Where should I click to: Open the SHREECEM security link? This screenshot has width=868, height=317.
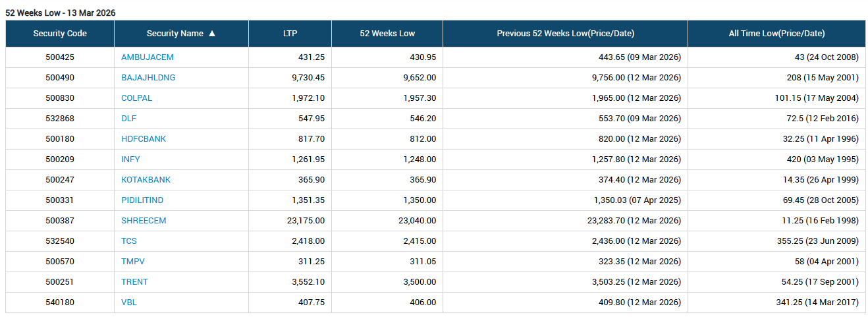(x=144, y=221)
